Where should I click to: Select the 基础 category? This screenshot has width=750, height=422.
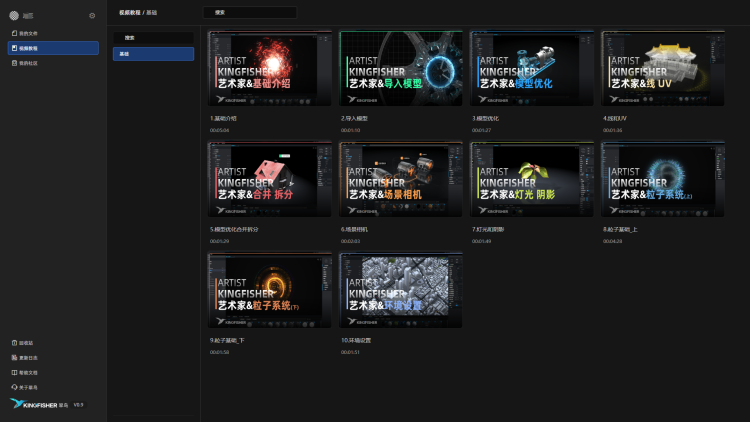154,54
